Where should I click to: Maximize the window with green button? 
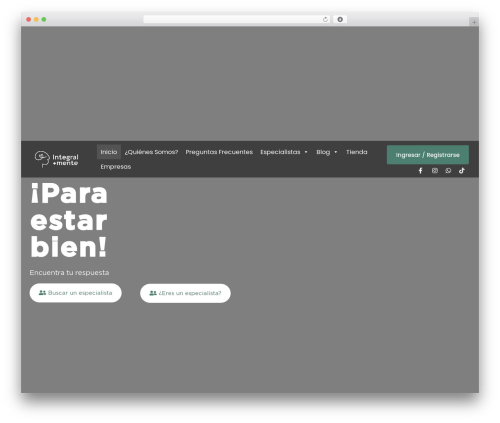[44, 19]
